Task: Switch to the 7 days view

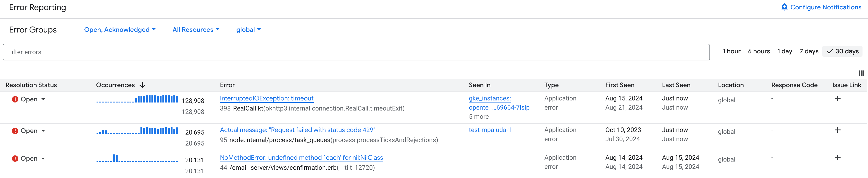Action: pyautogui.click(x=809, y=51)
